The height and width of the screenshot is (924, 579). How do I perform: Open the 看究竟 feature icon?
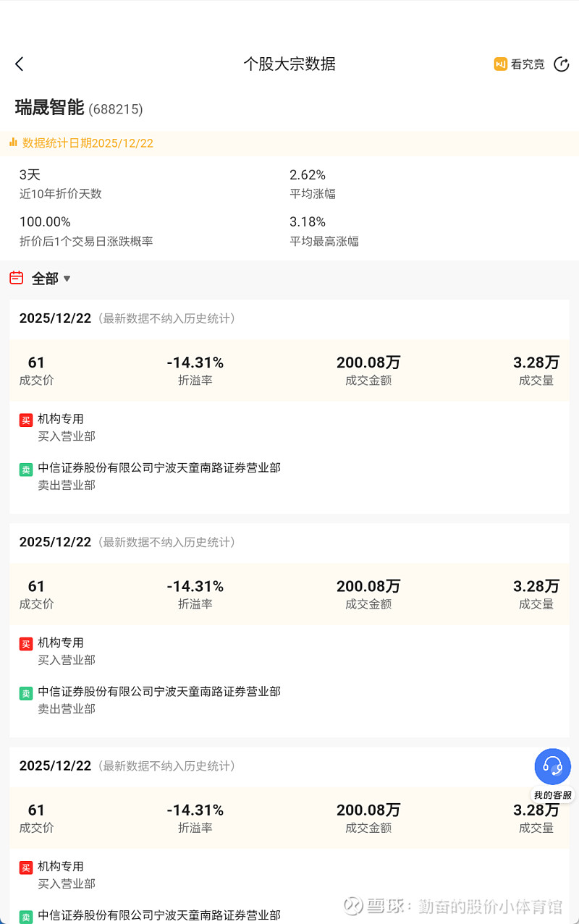click(x=500, y=64)
